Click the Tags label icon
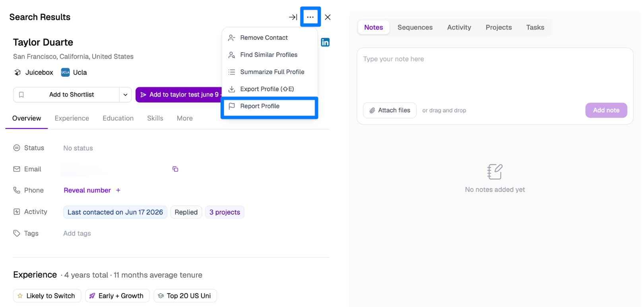The height and width of the screenshot is (307, 644). click(x=17, y=233)
